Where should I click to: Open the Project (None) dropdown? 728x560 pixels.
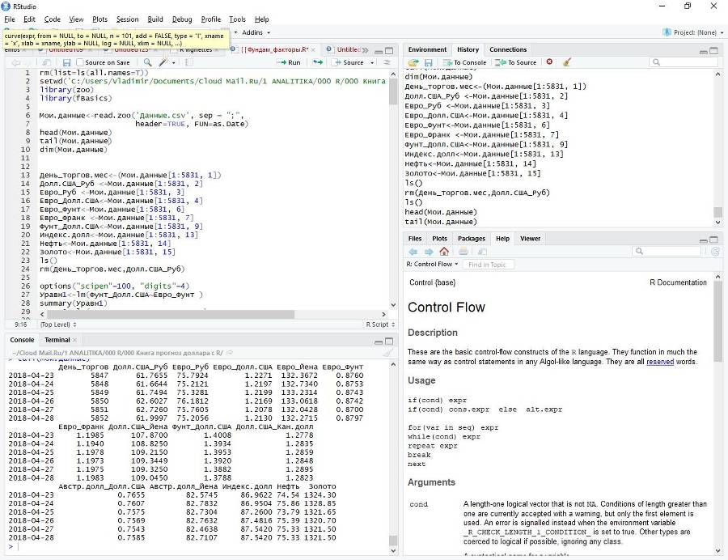693,32
